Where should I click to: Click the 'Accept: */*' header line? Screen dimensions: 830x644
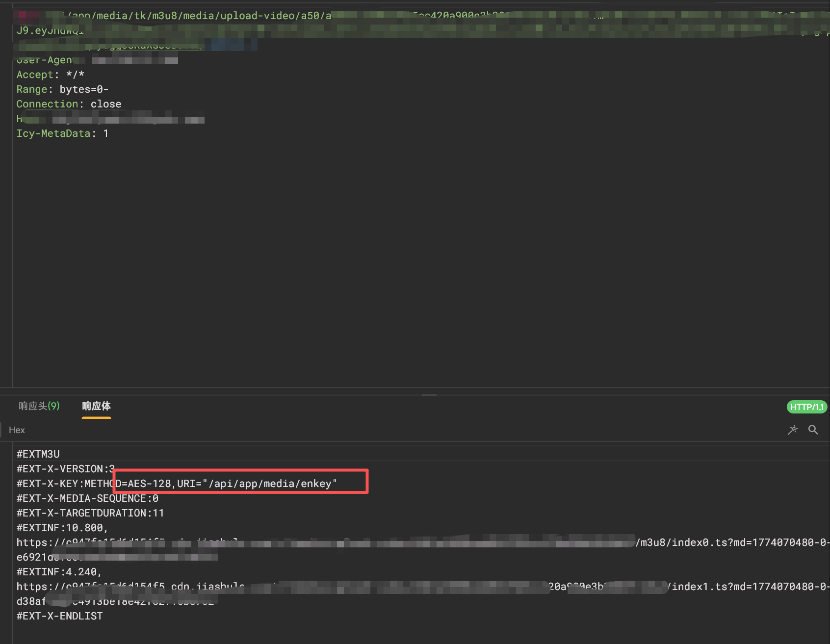click(51, 75)
